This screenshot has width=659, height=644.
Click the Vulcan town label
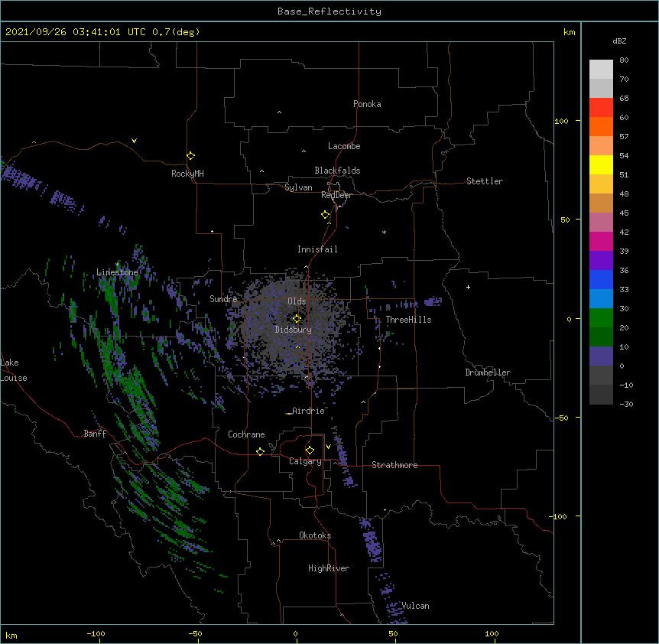[x=416, y=606]
